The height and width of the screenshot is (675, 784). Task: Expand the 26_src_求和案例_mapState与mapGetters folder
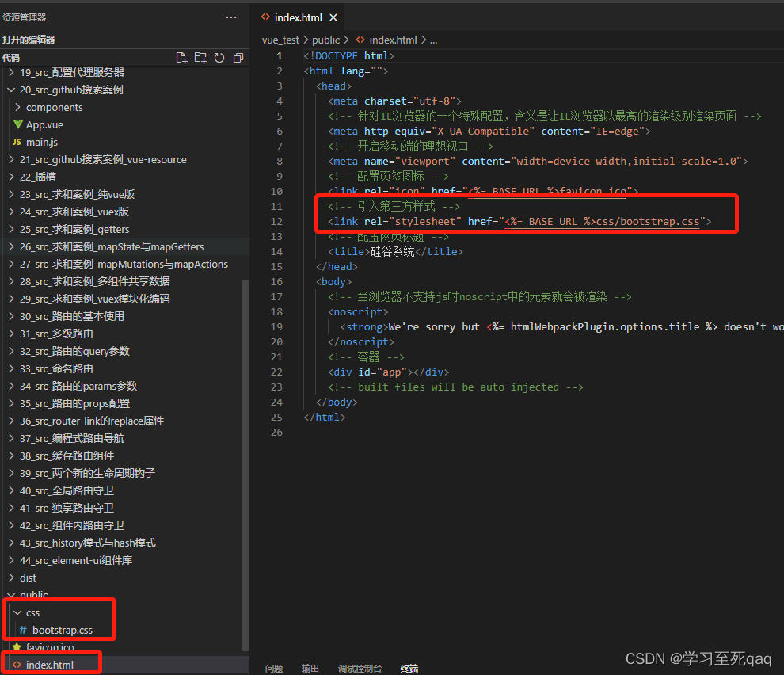tap(111, 246)
